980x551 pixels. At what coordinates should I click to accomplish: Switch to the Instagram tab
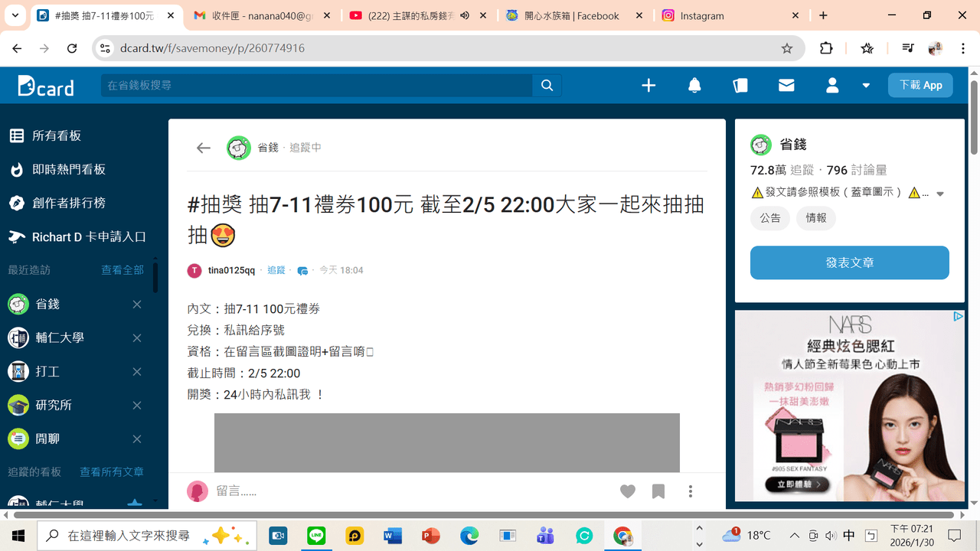[730, 15]
